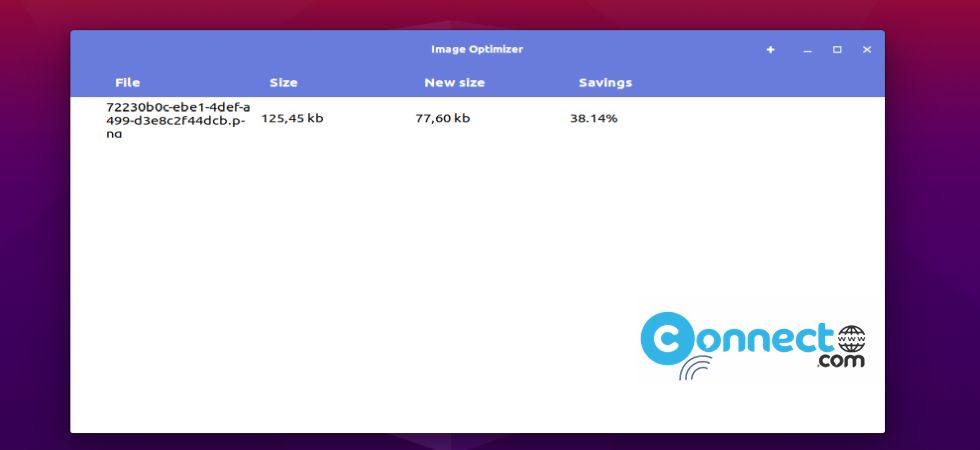The image size is (980, 450).
Task: Click the File column header
Action: (128, 82)
